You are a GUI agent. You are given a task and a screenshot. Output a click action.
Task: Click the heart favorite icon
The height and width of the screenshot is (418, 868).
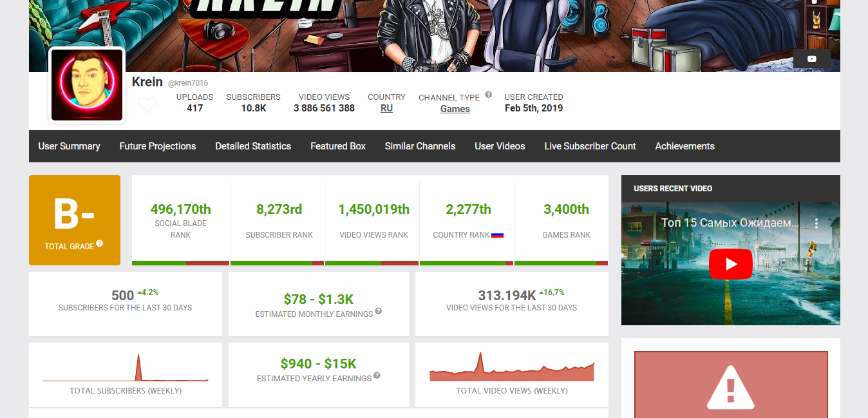pos(147,105)
